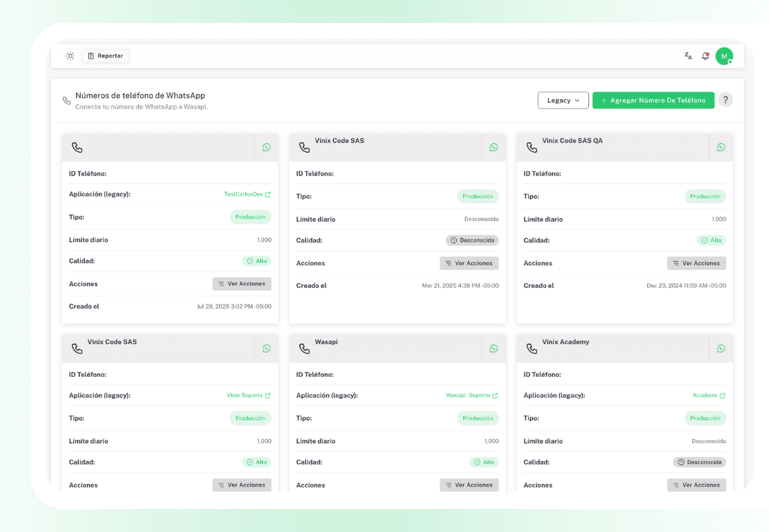Click the question mark help icon
The height and width of the screenshot is (532, 769).
click(725, 100)
